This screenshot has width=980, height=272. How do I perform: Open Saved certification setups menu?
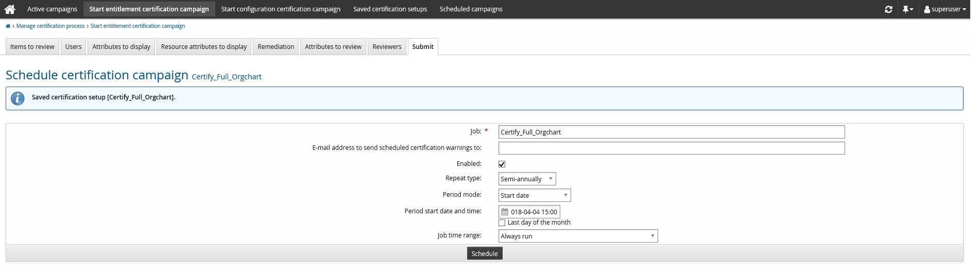coord(390,9)
